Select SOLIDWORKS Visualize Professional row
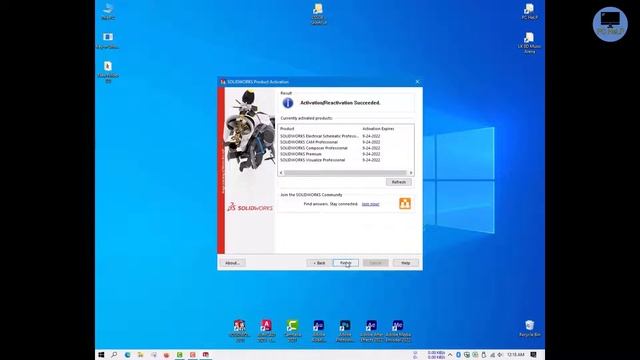The image size is (640, 360). click(x=345, y=160)
